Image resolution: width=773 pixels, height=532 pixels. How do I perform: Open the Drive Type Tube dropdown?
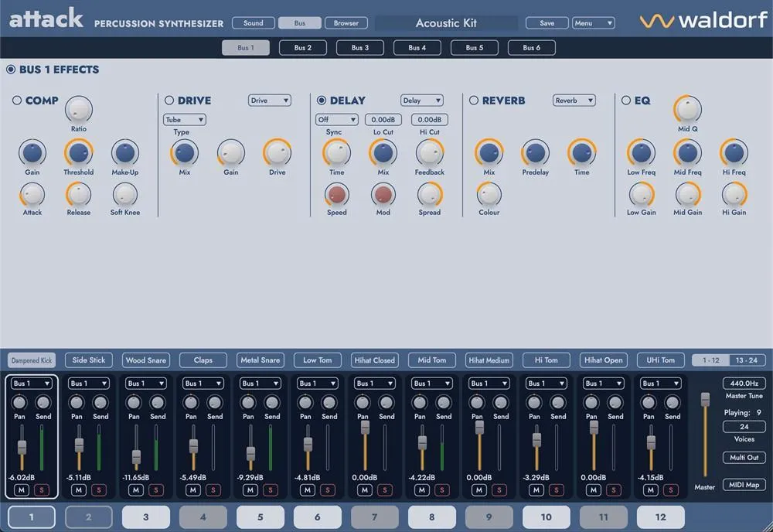[184, 120]
